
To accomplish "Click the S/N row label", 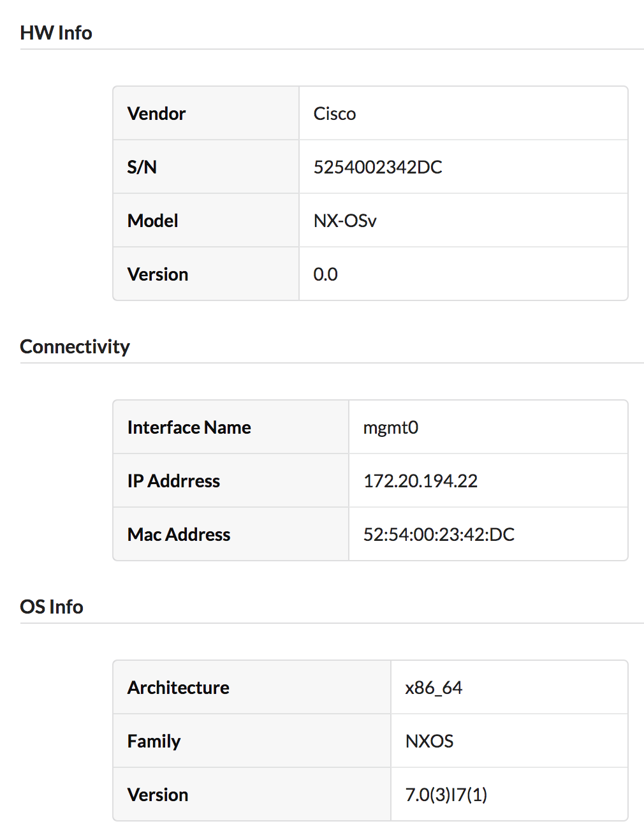I will point(142,168).
